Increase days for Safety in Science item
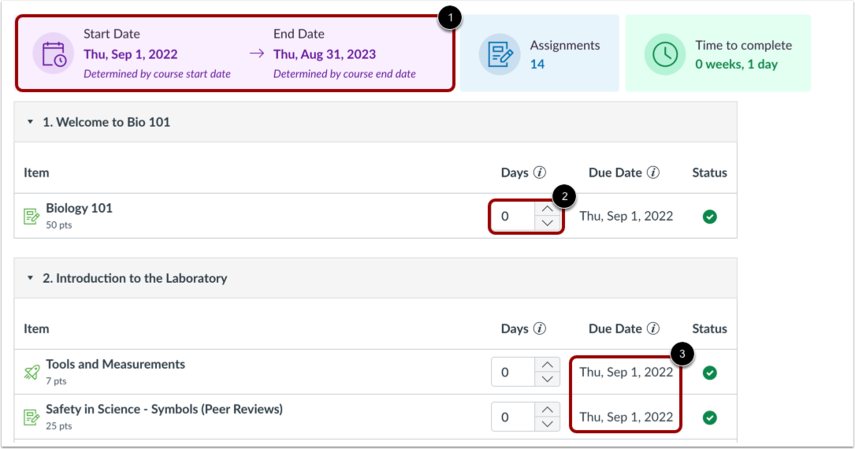Screen dimensions: 855x449 tap(547, 409)
